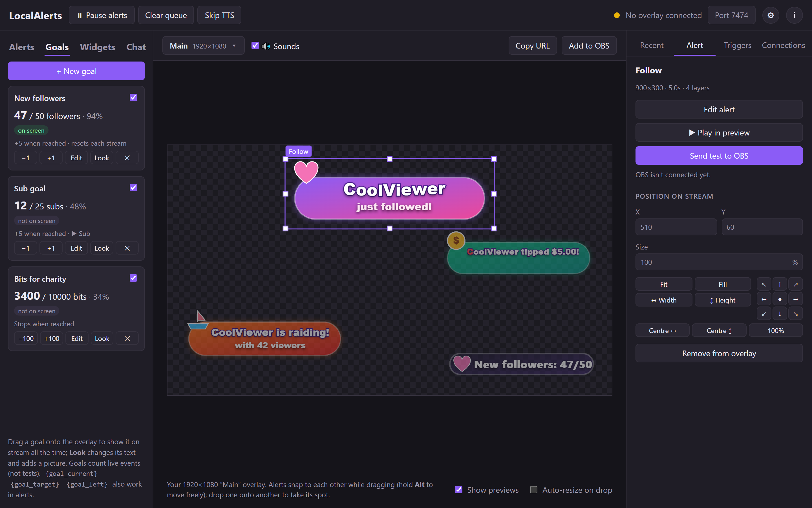Switch to the Widgets tab
This screenshot has width=812, height=508.
(x=97, y=47)
